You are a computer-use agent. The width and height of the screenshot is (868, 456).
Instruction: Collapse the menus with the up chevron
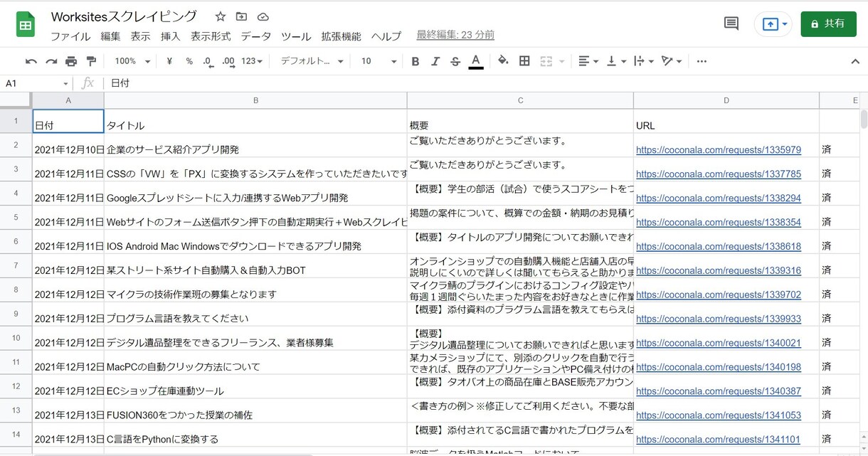pyautogui.click(x=855, y=61)
